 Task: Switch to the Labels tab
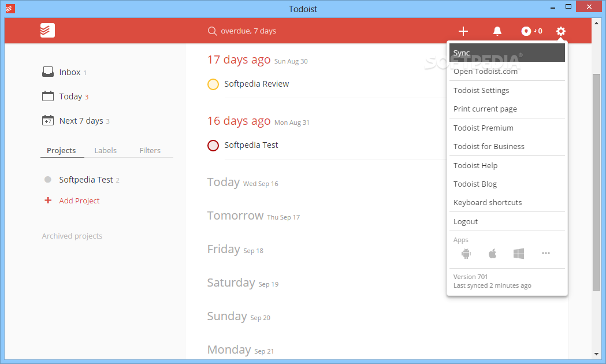[x=106, y=150]
